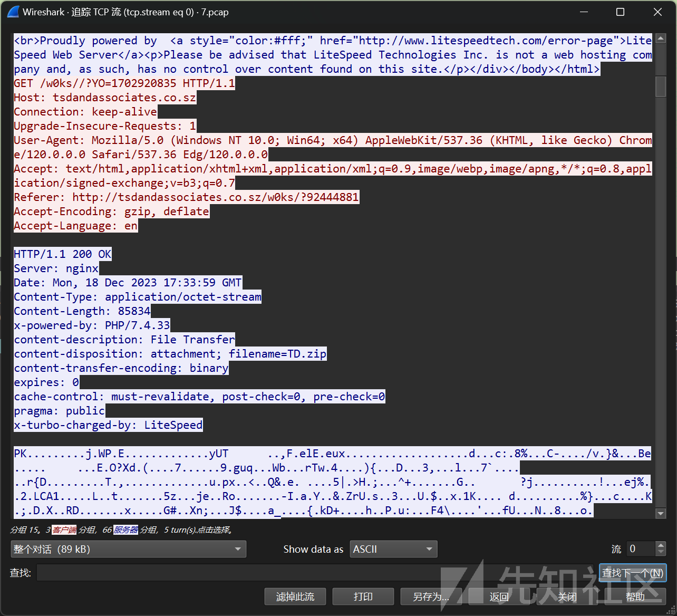Click the Referer header line
This screenshot has width=677, height=616.
187,197
